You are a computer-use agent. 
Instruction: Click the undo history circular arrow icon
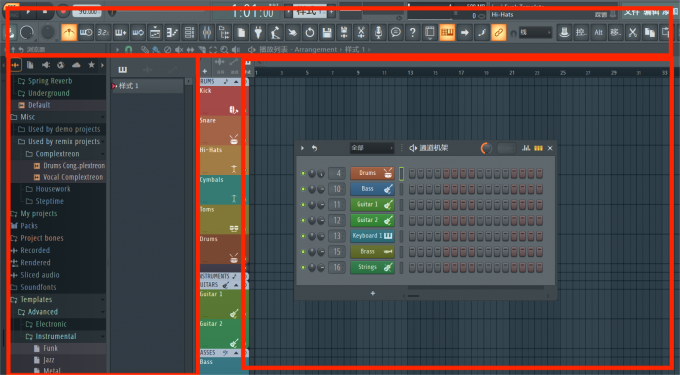click(310, 33)
